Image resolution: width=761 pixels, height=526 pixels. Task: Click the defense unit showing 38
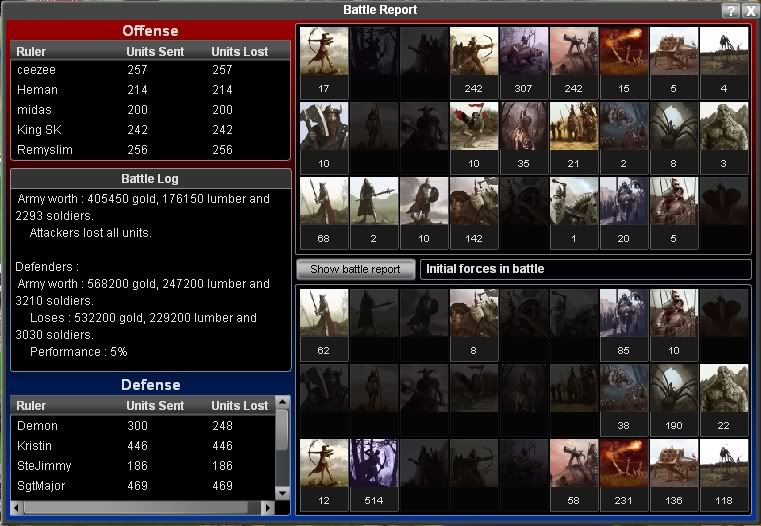pyautogui.click(x=624, y=400)
